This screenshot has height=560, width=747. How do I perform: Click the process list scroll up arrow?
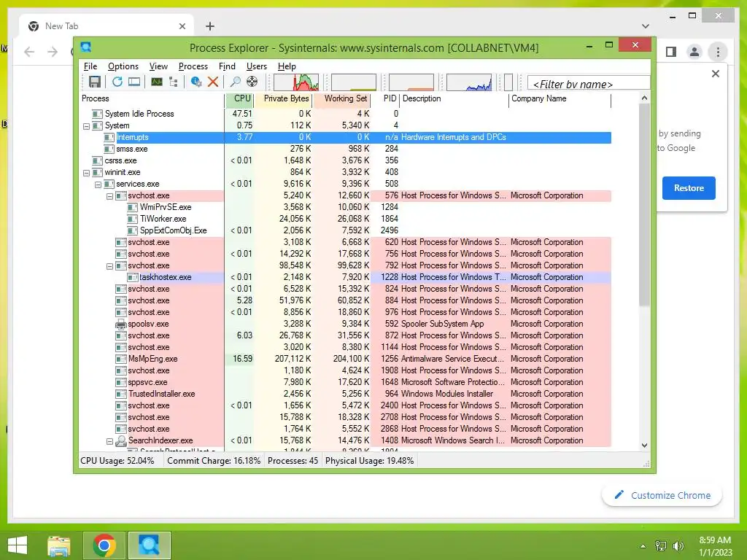coord(644,98)
